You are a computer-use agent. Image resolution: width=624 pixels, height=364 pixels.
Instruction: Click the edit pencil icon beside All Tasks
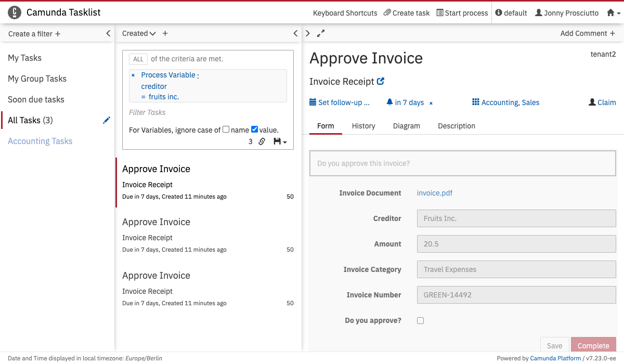(x=107, y=120)
